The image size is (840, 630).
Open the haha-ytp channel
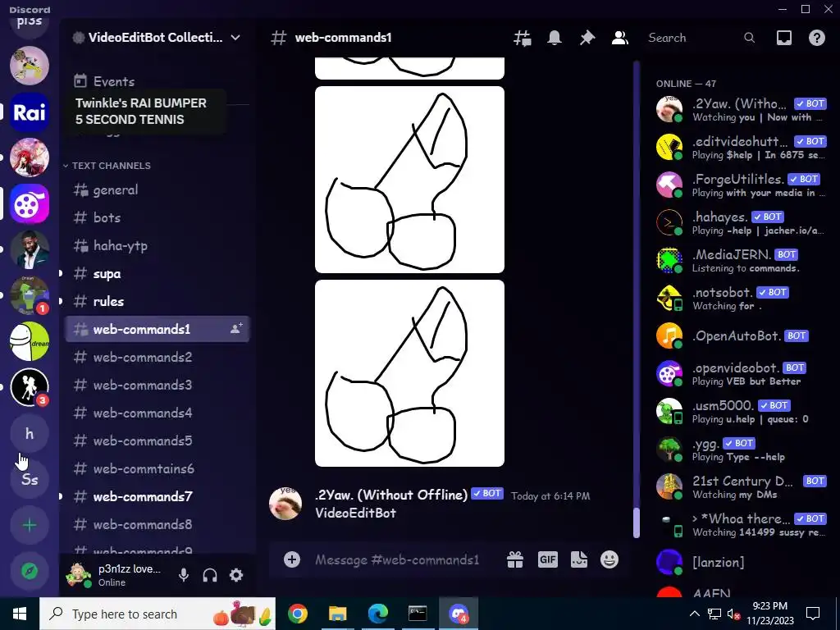pyautogui.click(x=157, y=245)
